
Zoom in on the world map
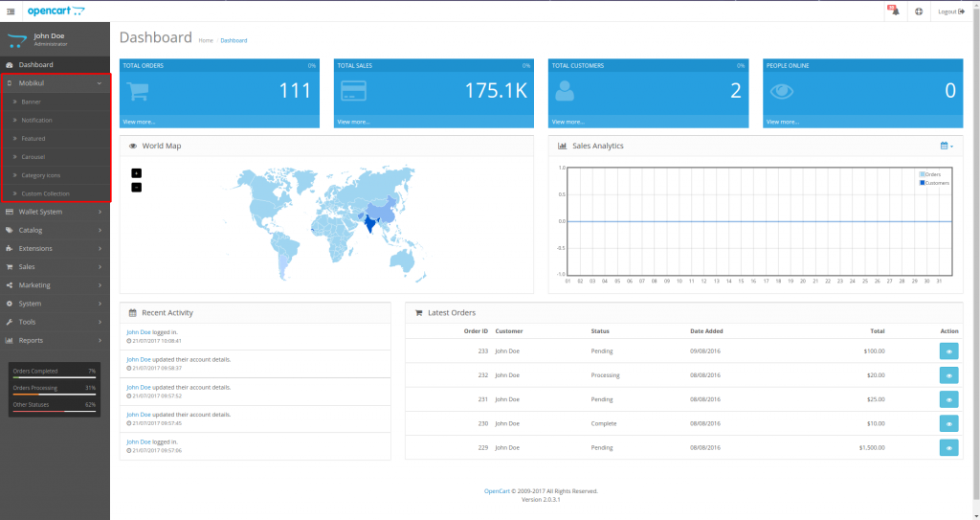pyautogui.click(x=136, y=173)
